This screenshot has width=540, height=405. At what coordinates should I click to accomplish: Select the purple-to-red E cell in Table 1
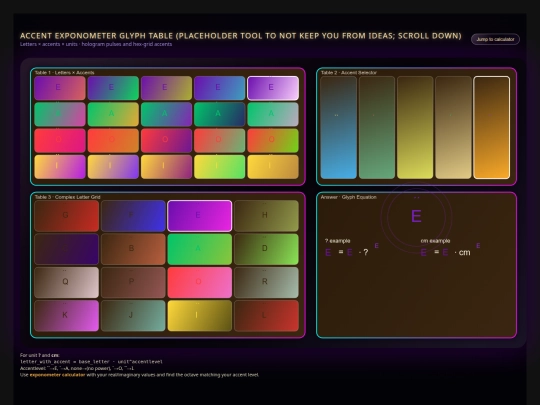tap(60, 88)
